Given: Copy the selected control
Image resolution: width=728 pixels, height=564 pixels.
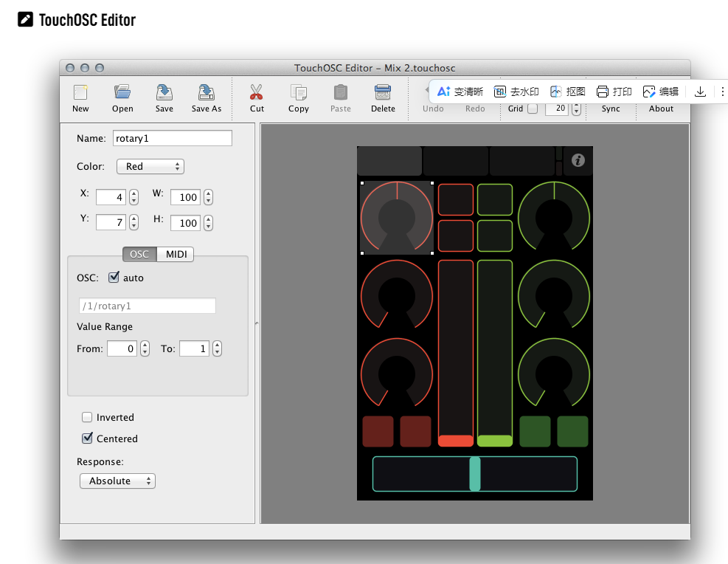Looking at the screenshot, I should [x=299, y=92].
